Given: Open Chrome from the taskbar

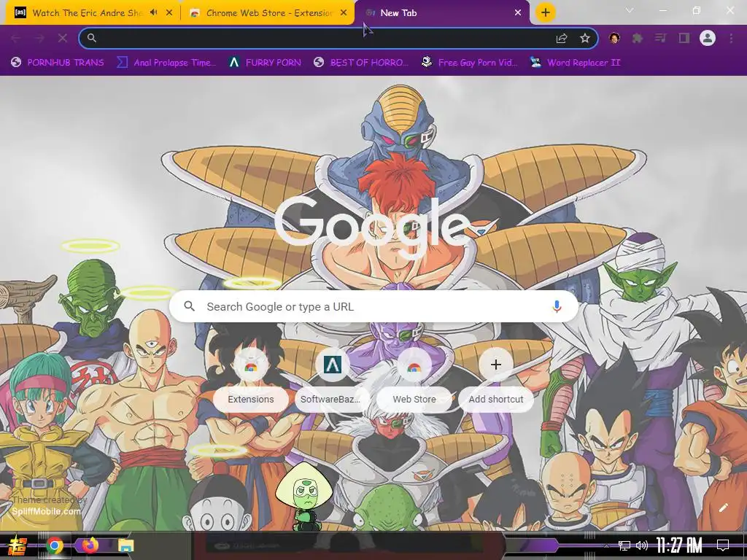Looking at the screenshot, I should point(54,545).
